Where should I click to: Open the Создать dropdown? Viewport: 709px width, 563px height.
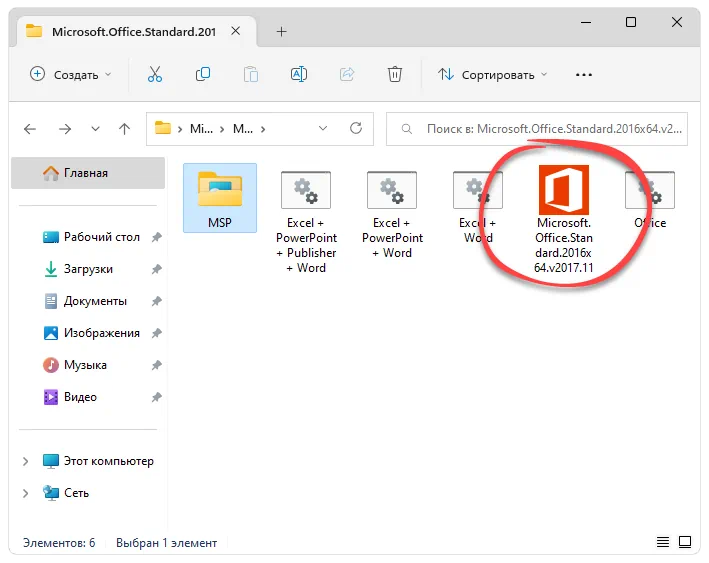[71, 74]
